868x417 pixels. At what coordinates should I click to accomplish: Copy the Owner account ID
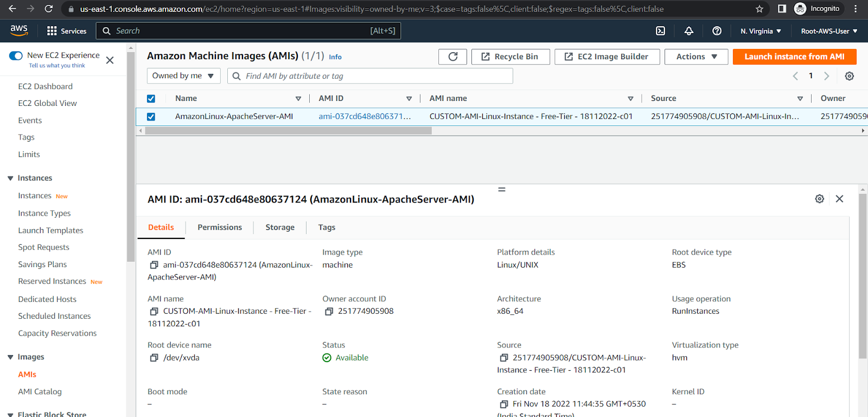329,311
